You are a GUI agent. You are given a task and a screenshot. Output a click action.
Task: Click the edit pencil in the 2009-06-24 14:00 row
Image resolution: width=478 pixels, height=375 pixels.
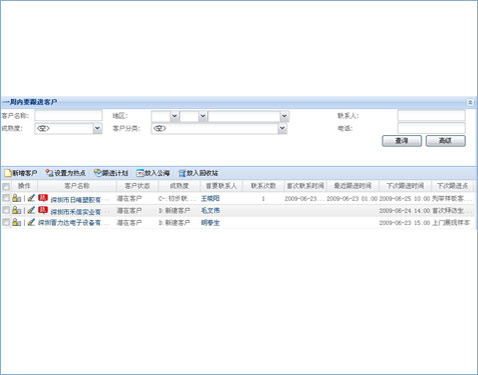[31, 210]
